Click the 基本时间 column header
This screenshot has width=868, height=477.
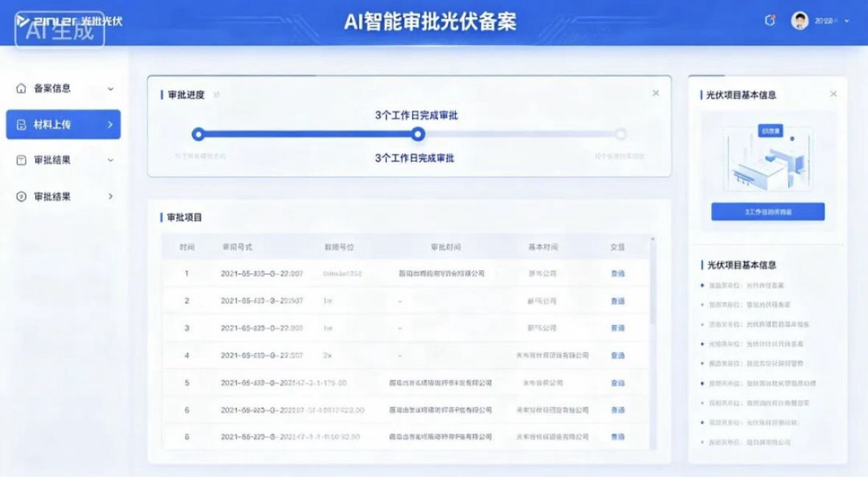pos(542,247)
